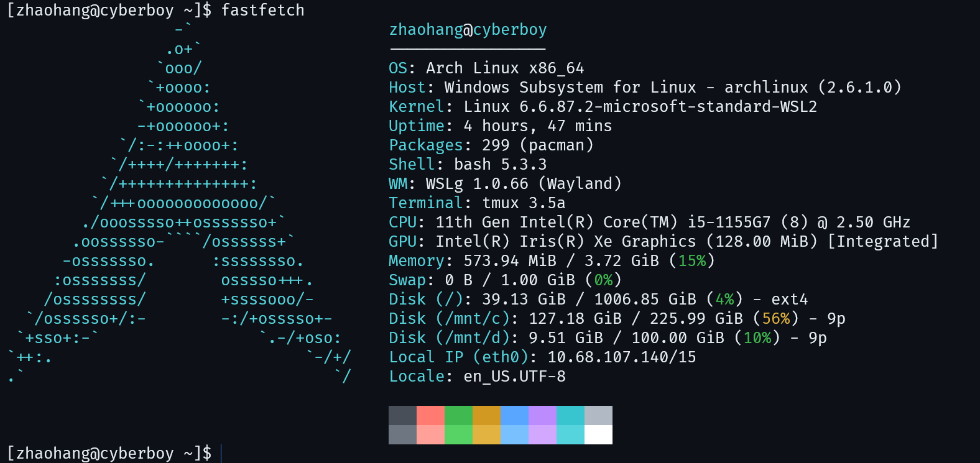
Task: Click the 'Iris(R) Xe Graphics' text
Action: click(x=608, y=242)
